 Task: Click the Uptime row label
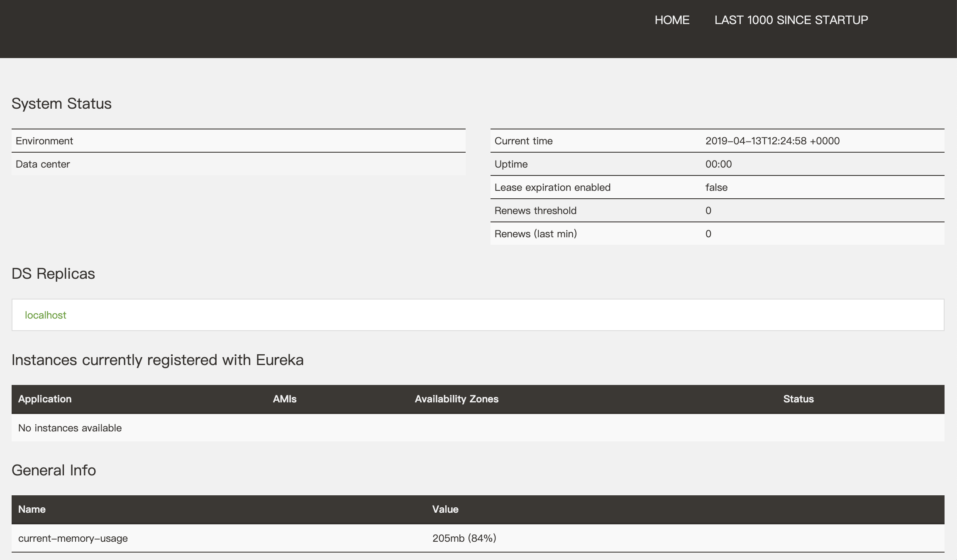(x=511, y=164)
